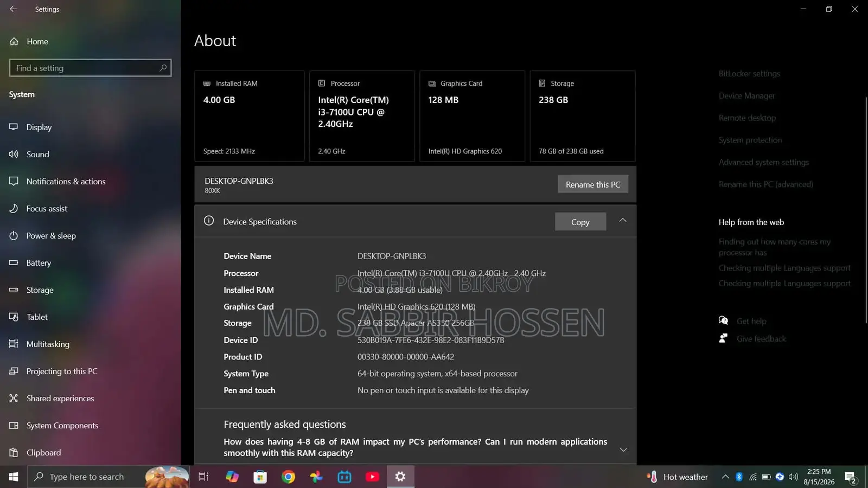Screen dimensions: 868x488
Task: Click the Find a setting search box
Action: (x=90, y=68)
